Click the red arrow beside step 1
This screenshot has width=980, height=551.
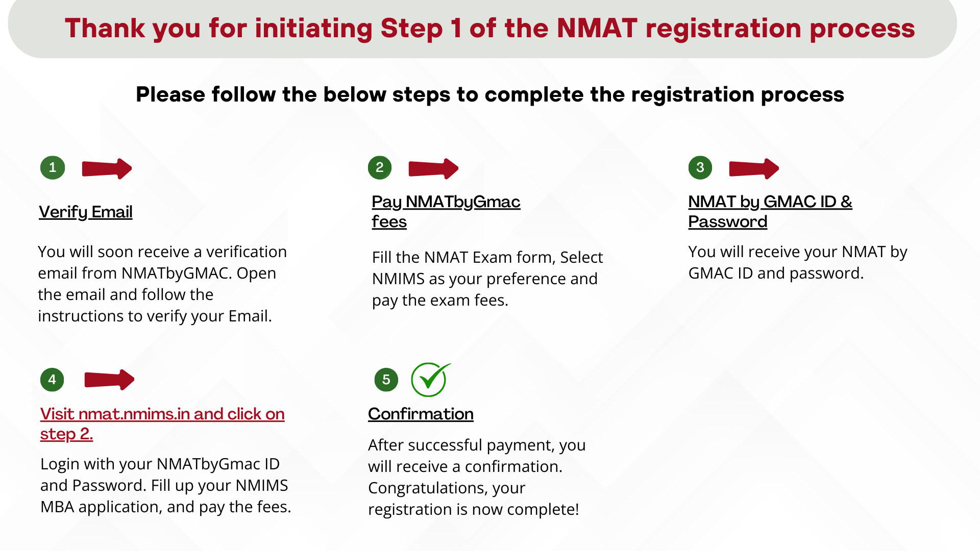(x=107, y=168)
